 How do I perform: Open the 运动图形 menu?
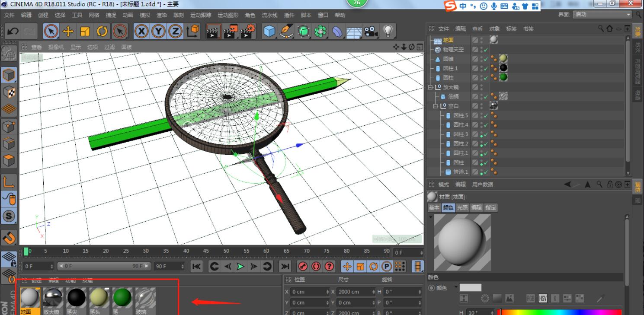228,15
